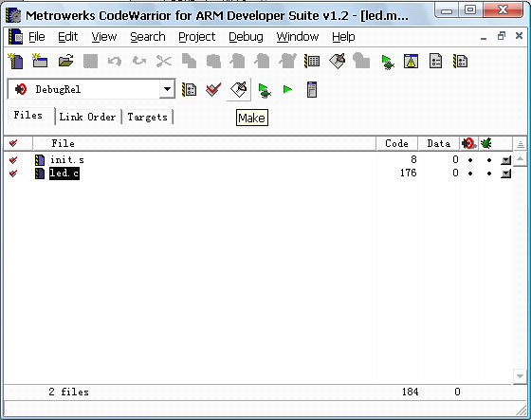Screen dimensions: 531x420
Task: Click the greyed Save disk icon
Action: [90, 62]
